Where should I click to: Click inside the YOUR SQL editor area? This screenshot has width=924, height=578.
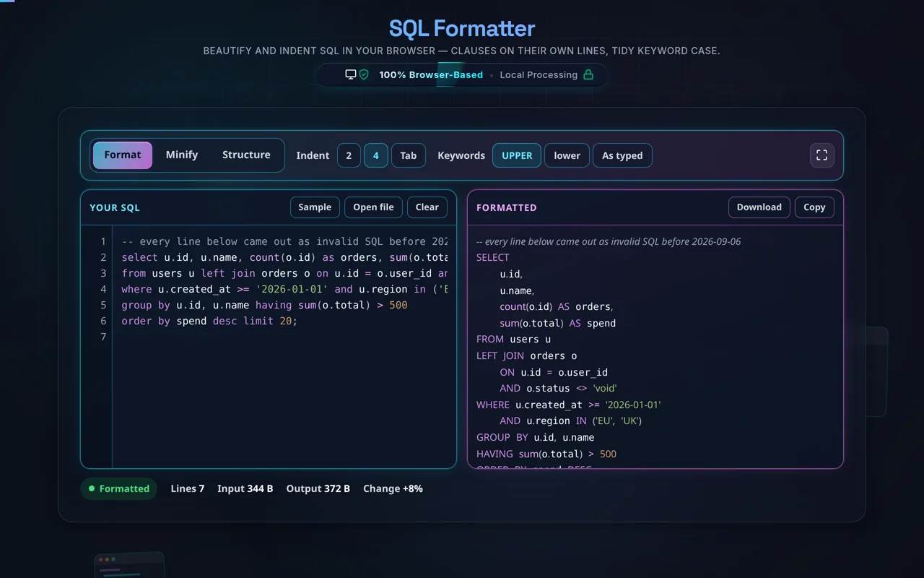click(284, 347)
